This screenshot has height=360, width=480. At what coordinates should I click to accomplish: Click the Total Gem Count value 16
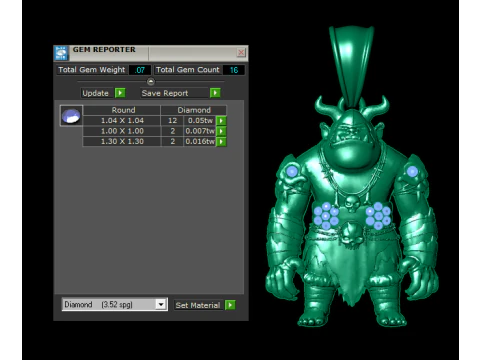point(234,70)
